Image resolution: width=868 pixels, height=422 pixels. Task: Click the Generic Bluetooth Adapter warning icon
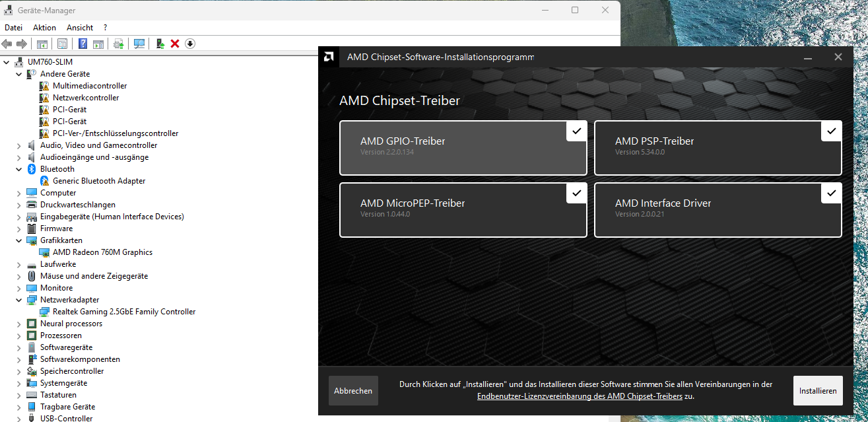[44, 181]
